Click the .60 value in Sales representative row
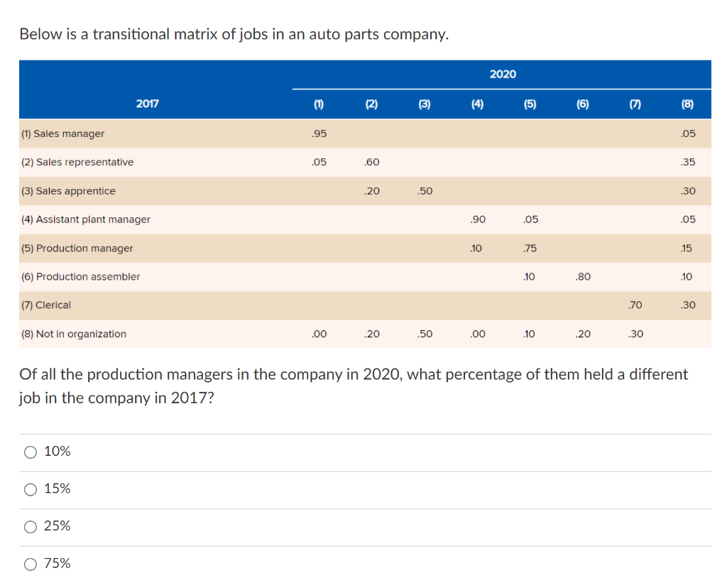This screenshot has width=727, height=588. point(372,162)
